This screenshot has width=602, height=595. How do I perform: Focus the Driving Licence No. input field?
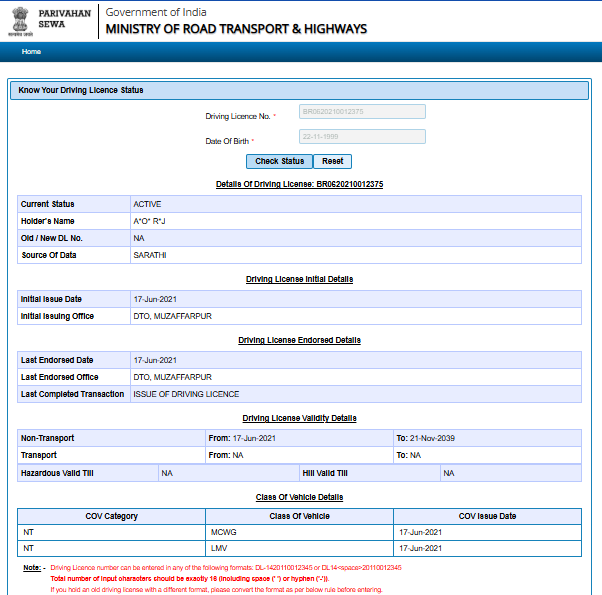(x=362, y=112)
